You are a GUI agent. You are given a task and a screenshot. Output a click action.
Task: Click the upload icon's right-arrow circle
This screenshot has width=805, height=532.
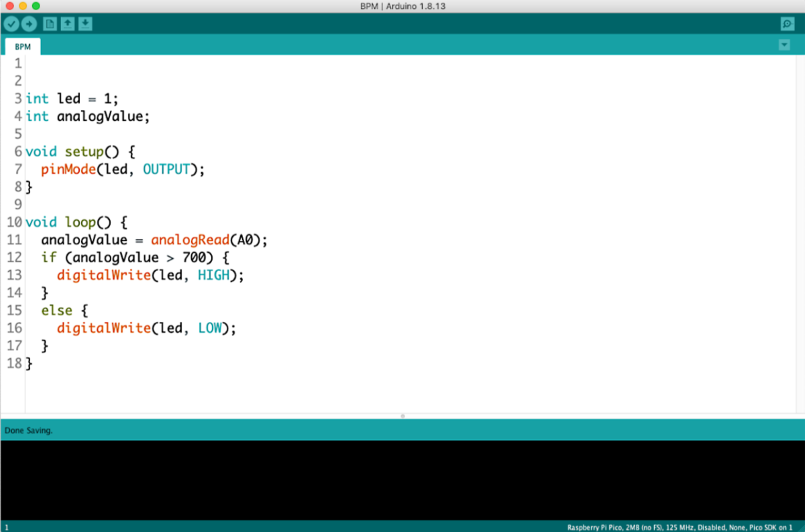tap(30, 23)
